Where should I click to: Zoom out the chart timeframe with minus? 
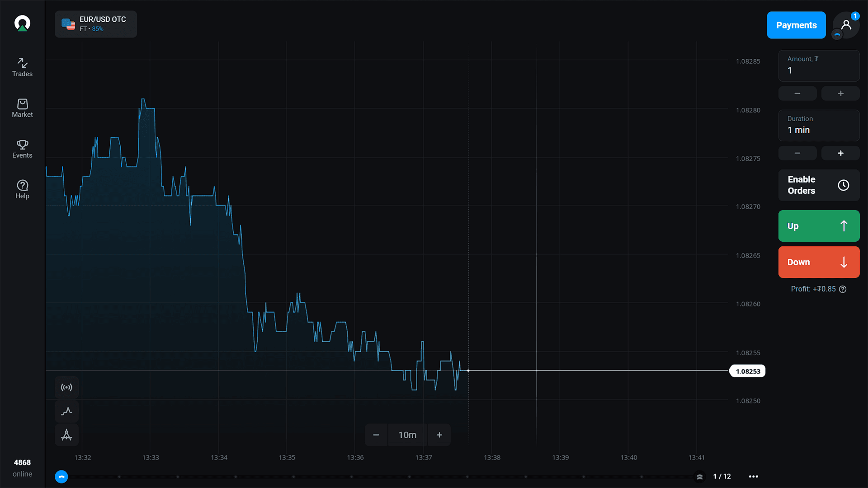point(376,435)
